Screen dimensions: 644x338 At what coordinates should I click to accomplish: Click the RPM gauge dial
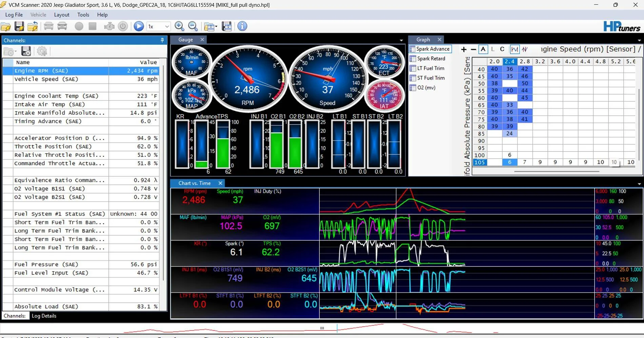pyautogui.click(x=247, y=79)
